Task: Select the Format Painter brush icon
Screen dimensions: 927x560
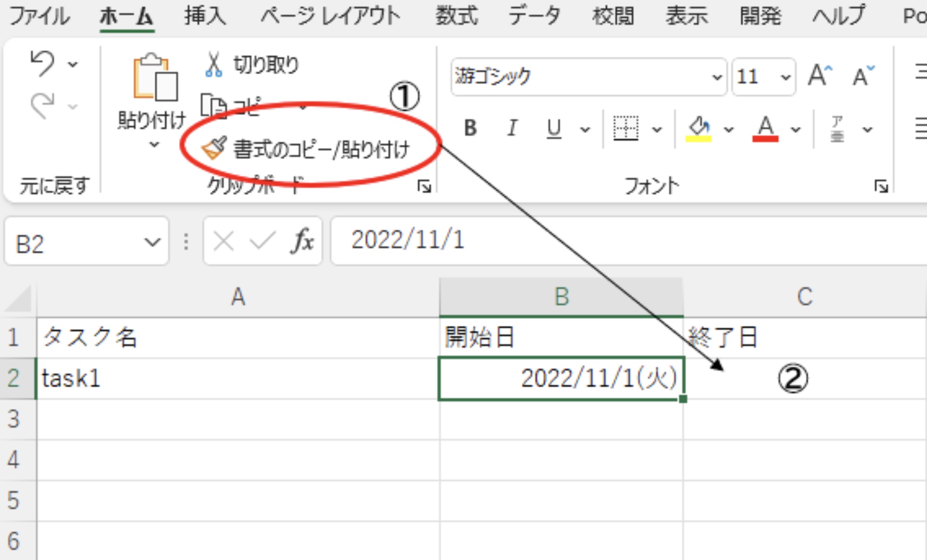Action: pos(214,148)
